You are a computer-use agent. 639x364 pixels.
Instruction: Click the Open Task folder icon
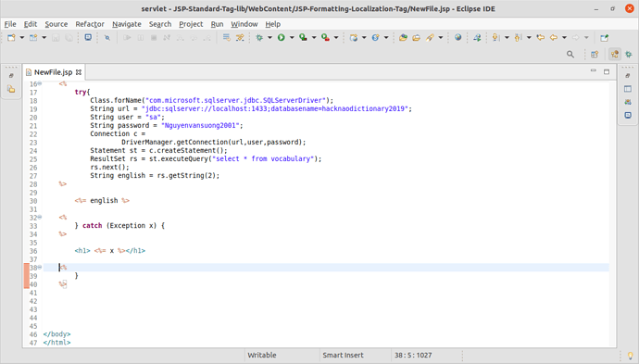416,37
